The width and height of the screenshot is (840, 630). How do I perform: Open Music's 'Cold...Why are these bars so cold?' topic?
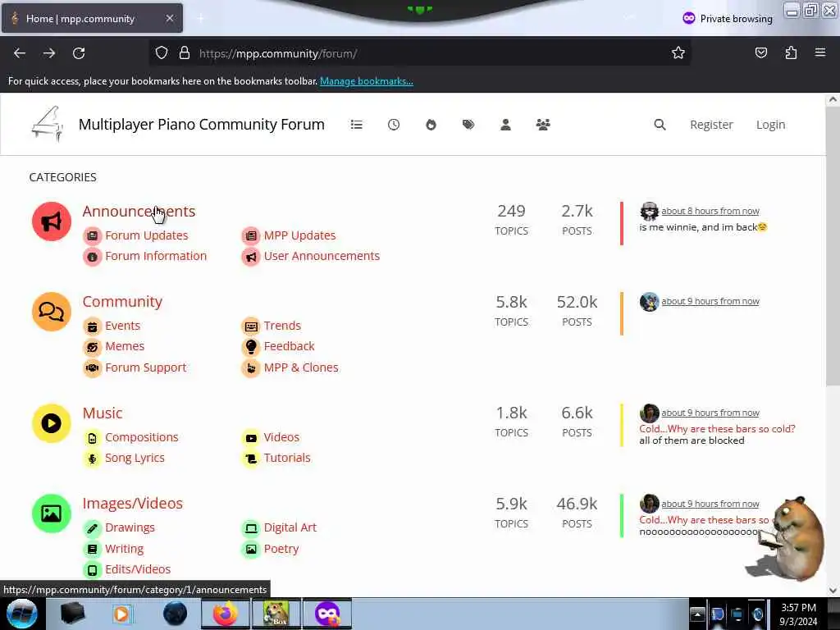coord(717,429)
